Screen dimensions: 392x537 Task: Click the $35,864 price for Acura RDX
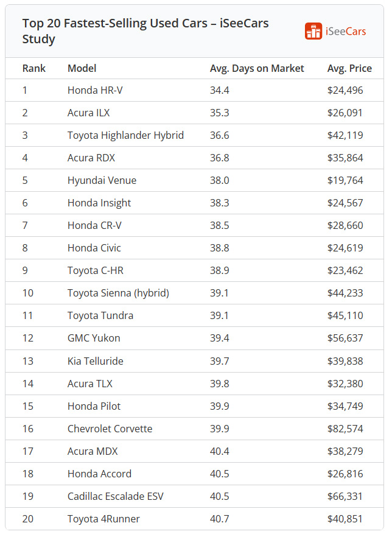(345, 158)
